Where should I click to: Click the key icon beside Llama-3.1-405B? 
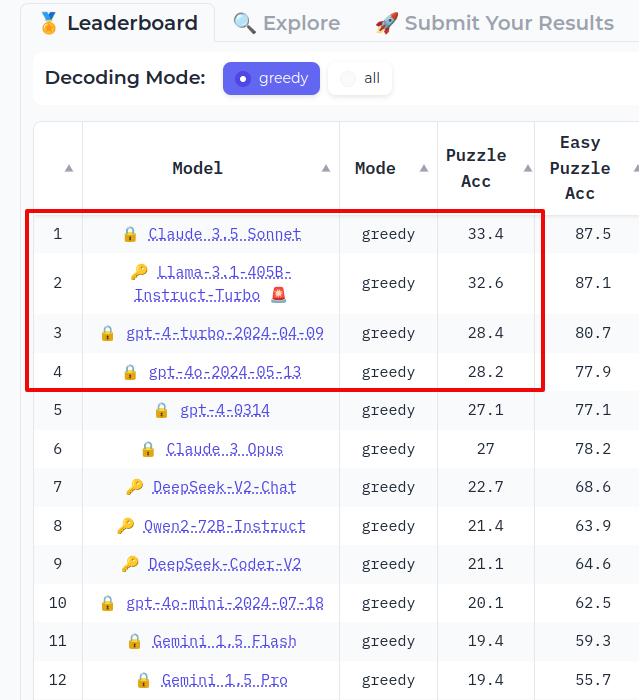tap(139, 271)
